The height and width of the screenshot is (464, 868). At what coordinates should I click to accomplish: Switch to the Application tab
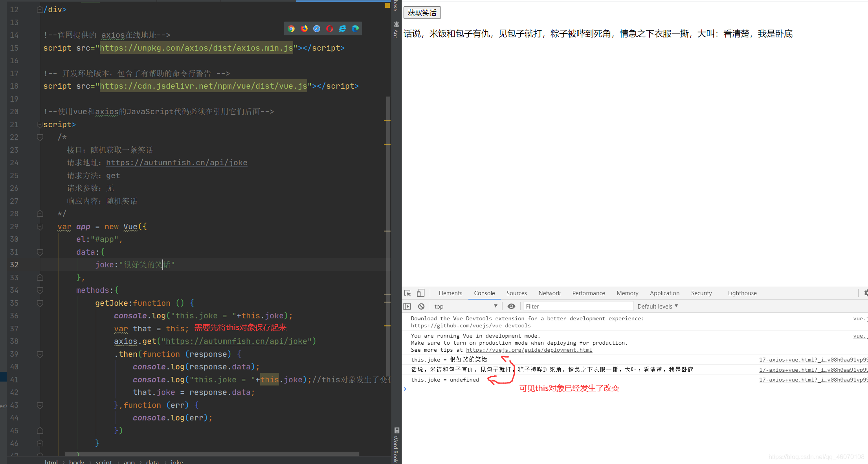point(664,293)
